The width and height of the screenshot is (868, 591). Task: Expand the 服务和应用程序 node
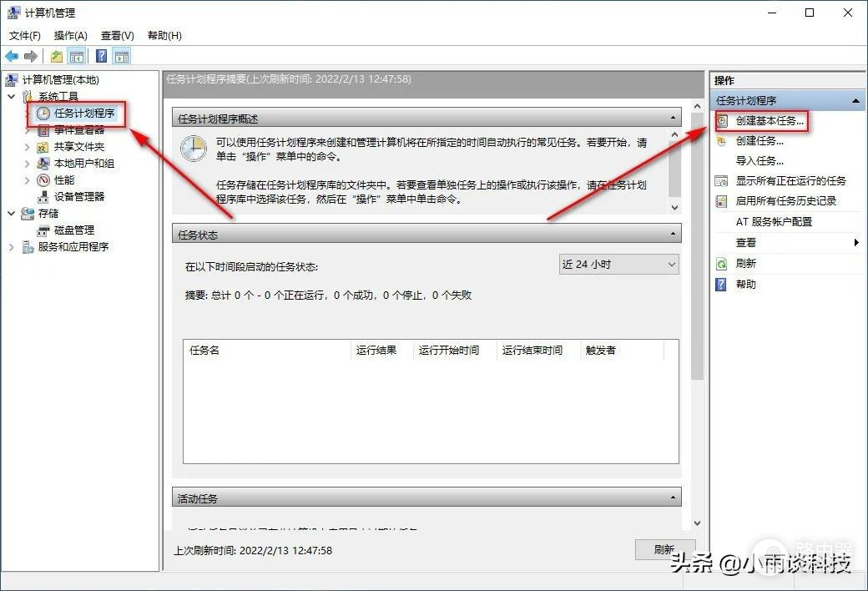click(x=11, y=247)
